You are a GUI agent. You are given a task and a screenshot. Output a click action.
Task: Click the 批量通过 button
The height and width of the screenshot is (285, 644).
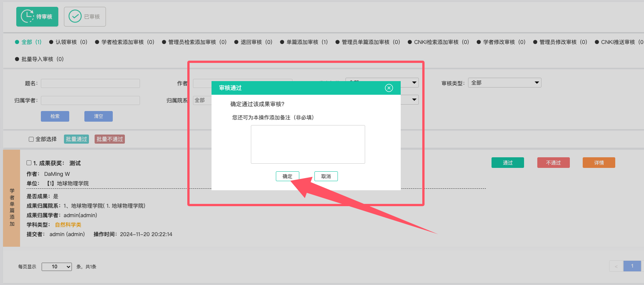click(x=76, y=139)
